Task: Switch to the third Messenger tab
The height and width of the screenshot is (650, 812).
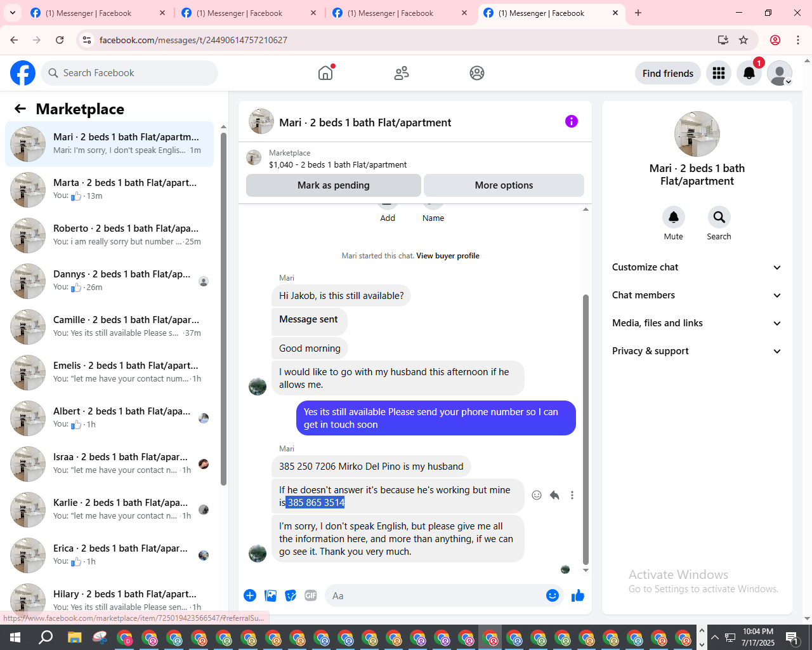Action: pos(400,13)
